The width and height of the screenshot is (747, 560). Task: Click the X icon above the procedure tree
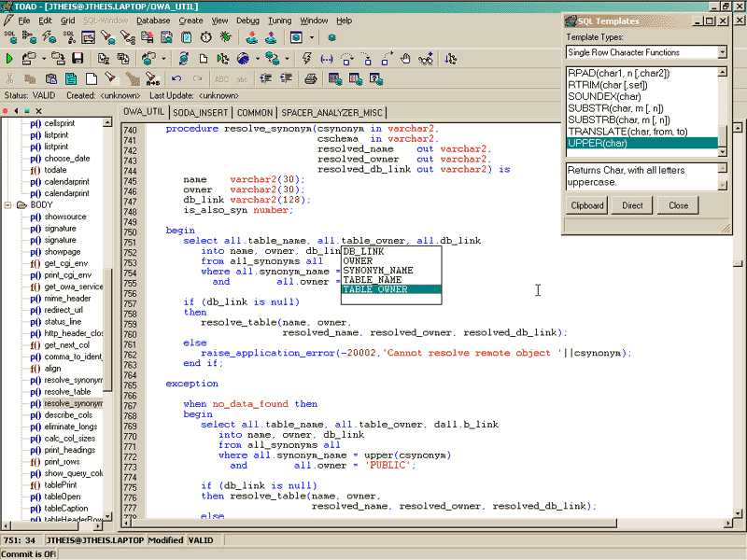[38, 110]
